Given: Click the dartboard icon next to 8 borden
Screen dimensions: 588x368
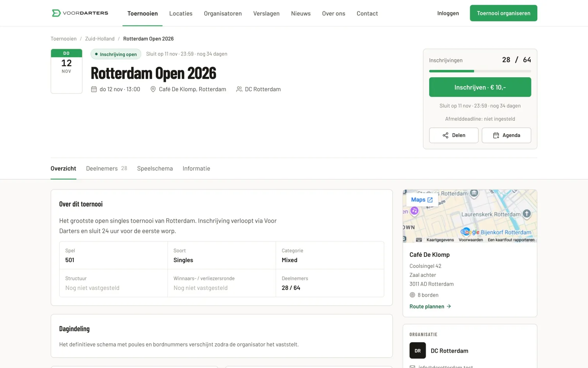Looking at the screenshot, I should coord(412,295).
